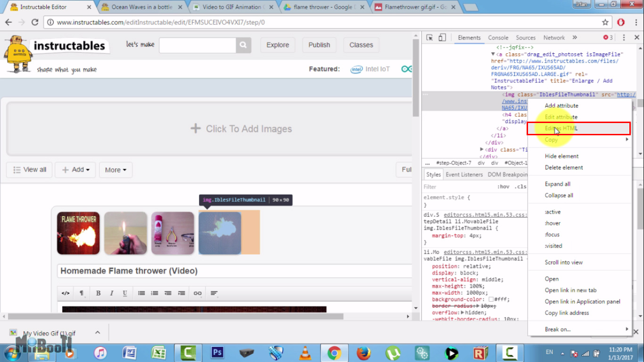Select Delete element in context menu
The height and width of the screenshot is (362, 644).
pyautogui.click(x=580, y=167)
